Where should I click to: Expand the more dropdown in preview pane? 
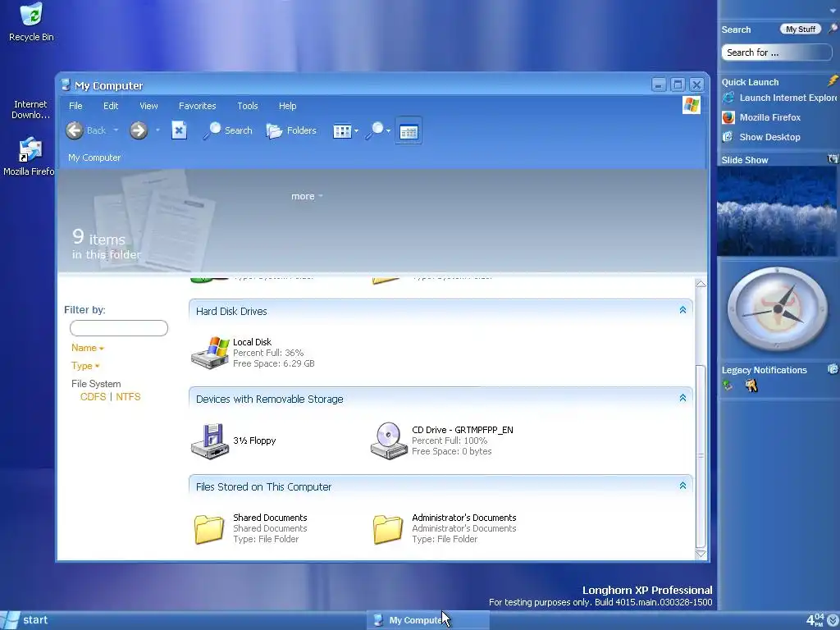[x=307, y=196]
